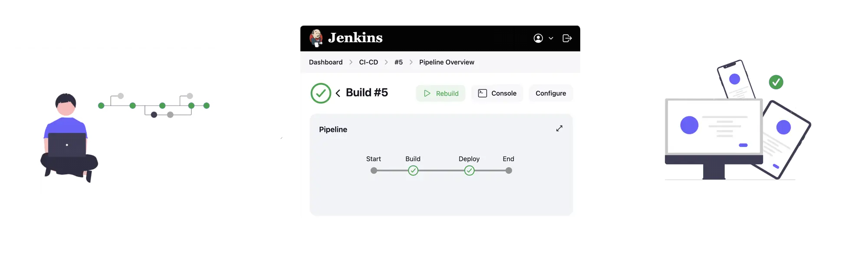This screenshot has width=868, height=253.
Task: Expand the chevron after CI-CD breadcrumb
Action: pos(386,62)
